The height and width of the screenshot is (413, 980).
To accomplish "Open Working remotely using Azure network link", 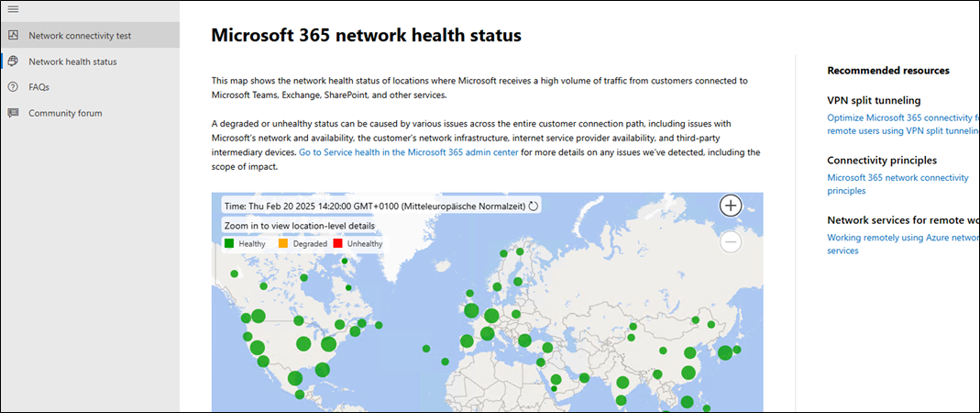I will point(903,244).
